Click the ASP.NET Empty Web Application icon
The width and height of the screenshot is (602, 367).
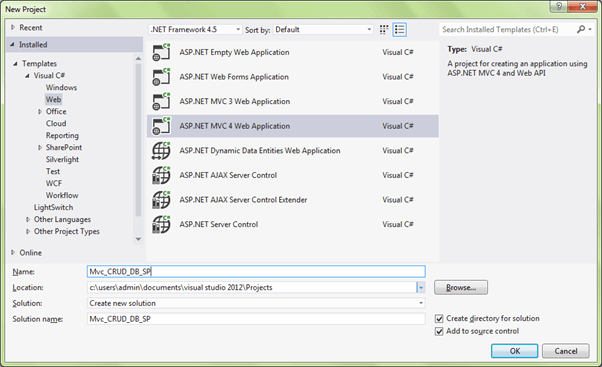(161, 52)
